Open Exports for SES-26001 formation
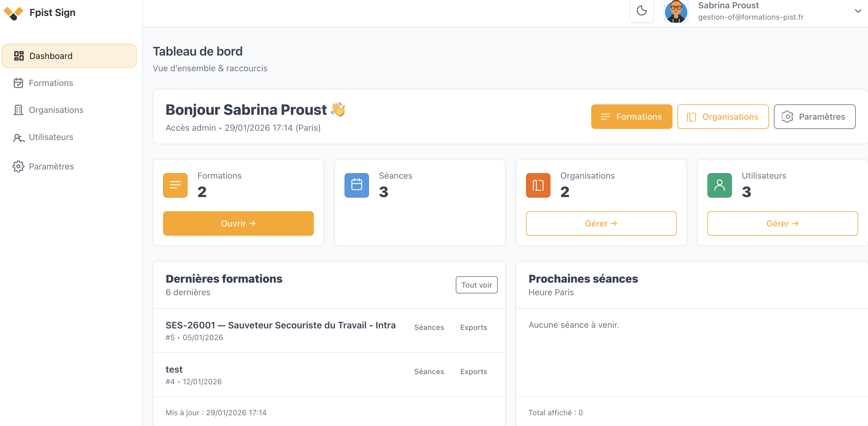Viewport: 868px width, 426px height. click(x=474, y=327)
